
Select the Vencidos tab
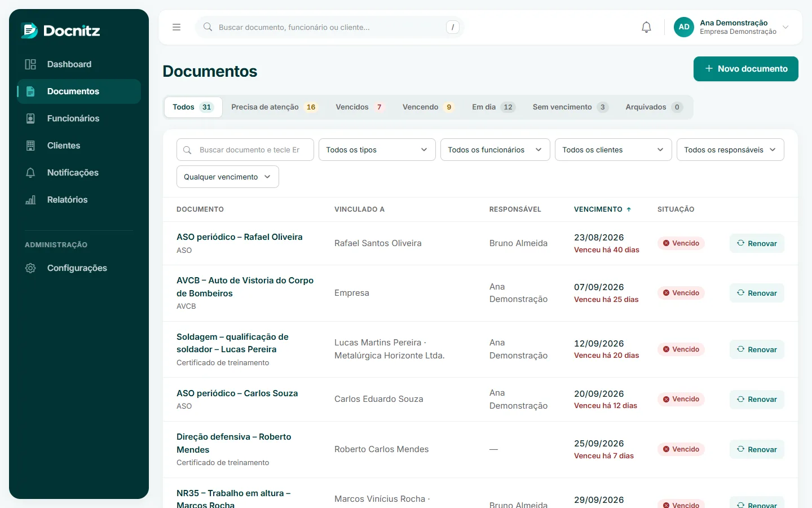(360, 107)
